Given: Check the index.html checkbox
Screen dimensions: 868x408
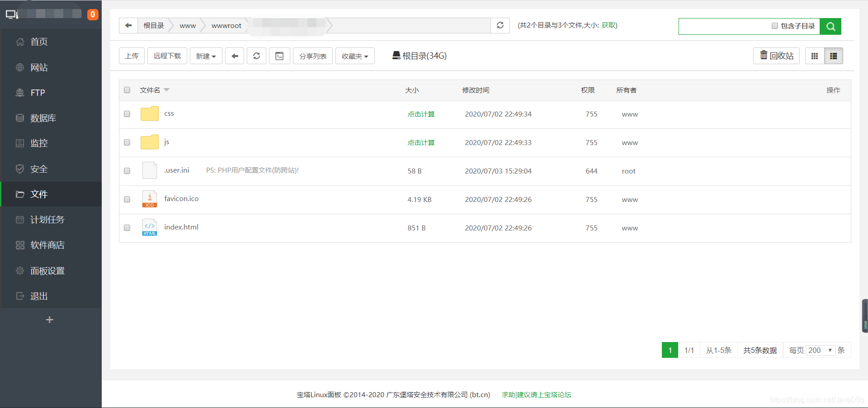Looking at the screenshot, I should 127,228.
